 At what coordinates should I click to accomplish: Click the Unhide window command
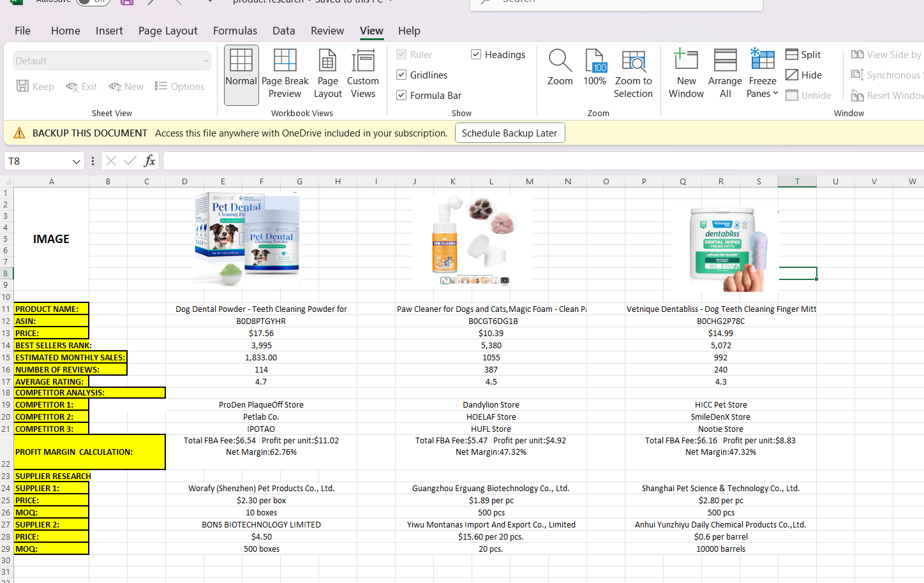pos(808,96)
